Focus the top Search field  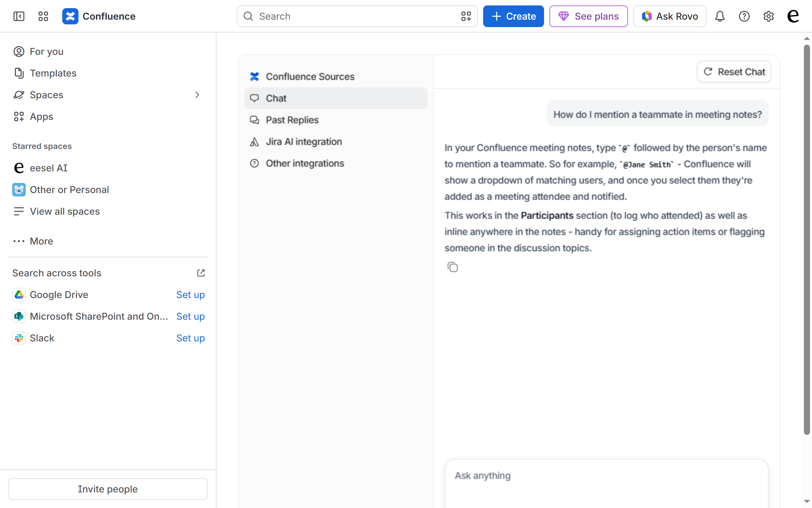[357, 16]
